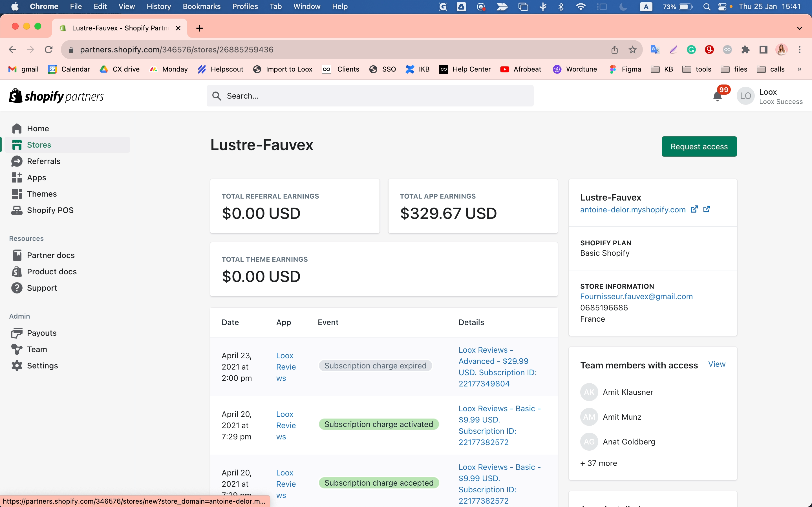Open Payouts under Admin
Image resolution: width=812 pixels, height=507 pixels.
42,333
